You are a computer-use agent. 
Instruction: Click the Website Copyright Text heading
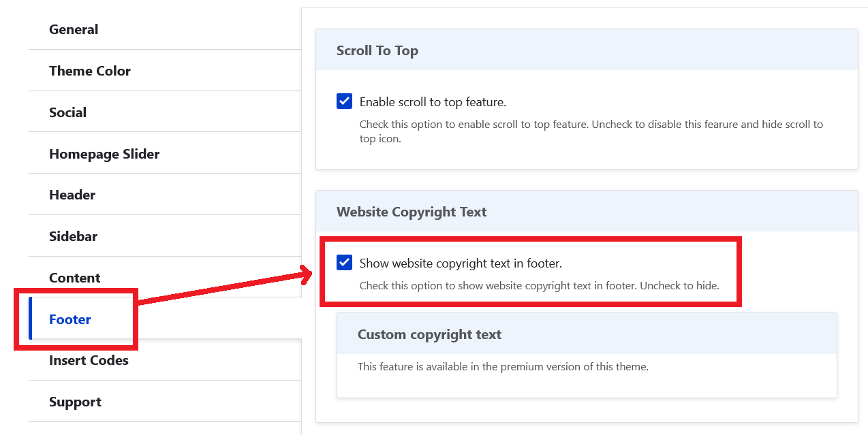(x=411, y=212)
